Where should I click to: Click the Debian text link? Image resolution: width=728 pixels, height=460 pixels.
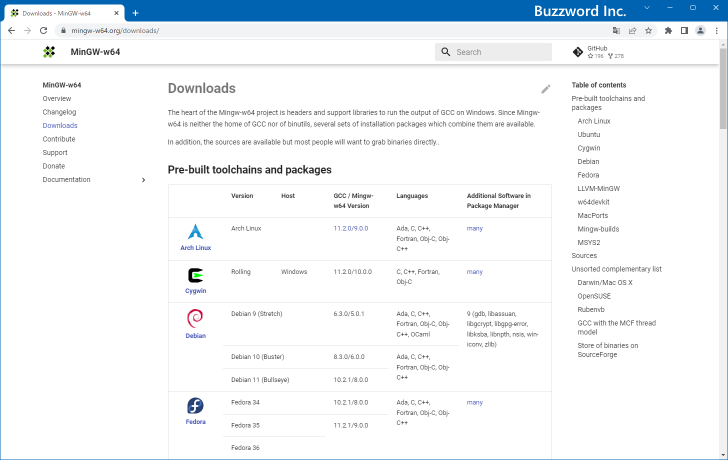[x=195, y=336]
